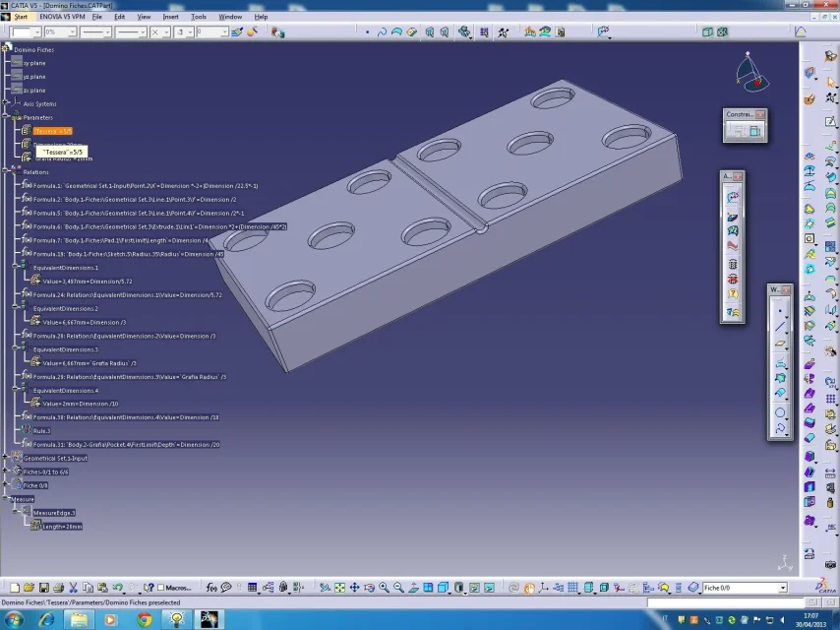Click the Rotate view icon
This screenshot has height=630, width=840.
(x=369, y=588)
